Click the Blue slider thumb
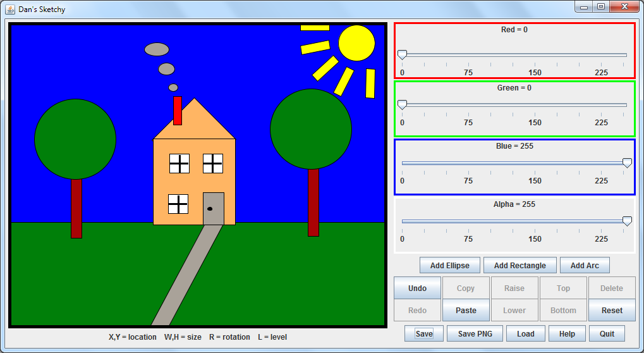The width and height of the screenshot is (644, 353). click(627, 163)
